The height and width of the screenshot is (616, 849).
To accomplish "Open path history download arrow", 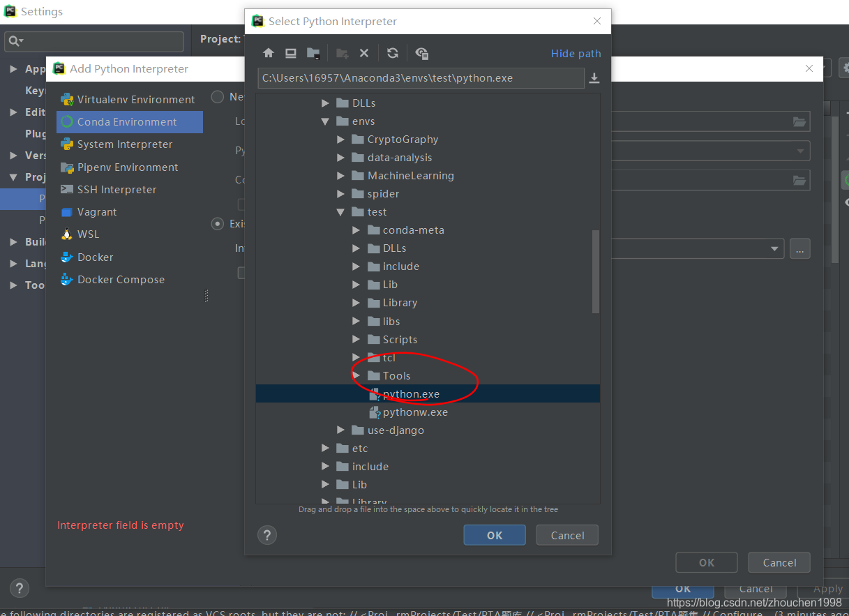I will tap(594, 78).
